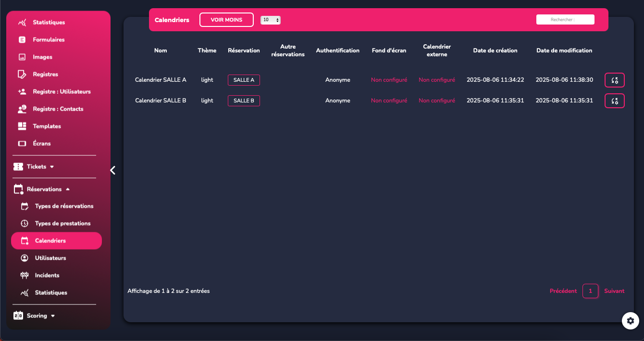644x341 pixels.
Task: Click the Registres pencil icon
Action: [22, 75]
